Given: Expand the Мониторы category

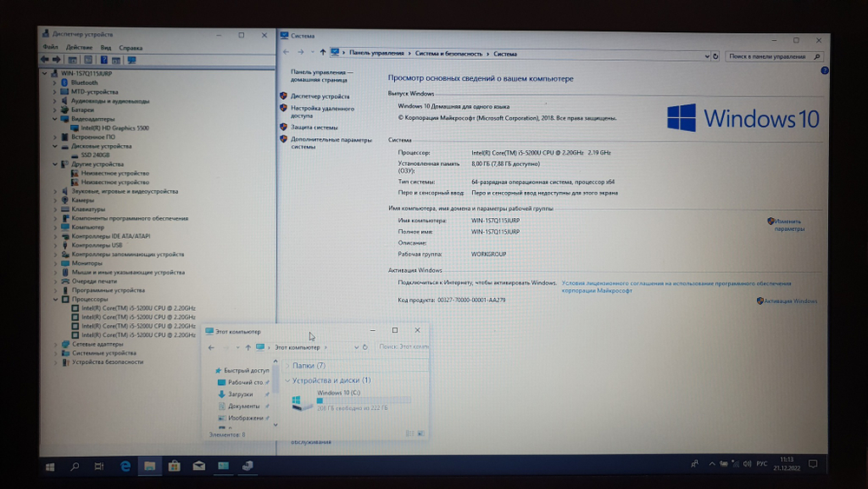Looking at the screenshot, I should pos(56,263).
